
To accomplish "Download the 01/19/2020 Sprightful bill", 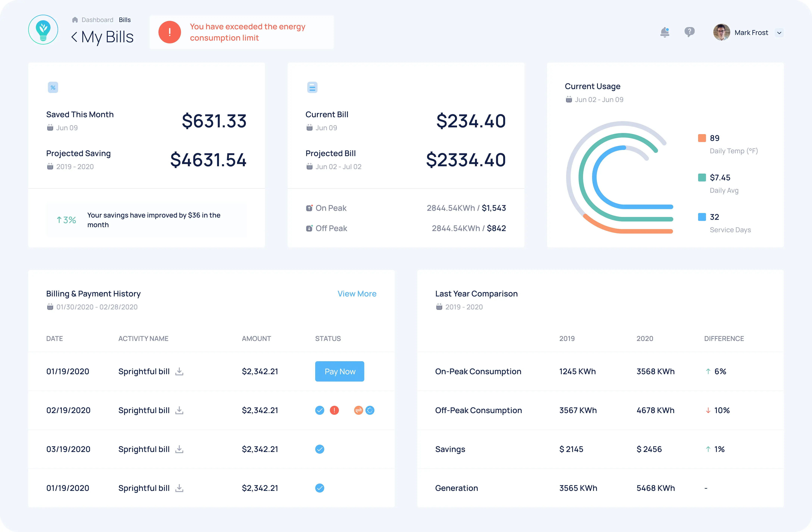I will click(180, 371).
